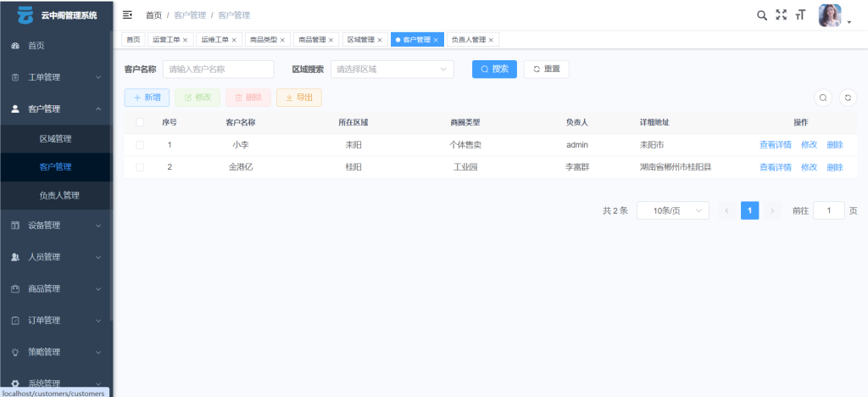868x397 pixels.
Task: Open the user avatar menu
Action: [x=832, y=15]
